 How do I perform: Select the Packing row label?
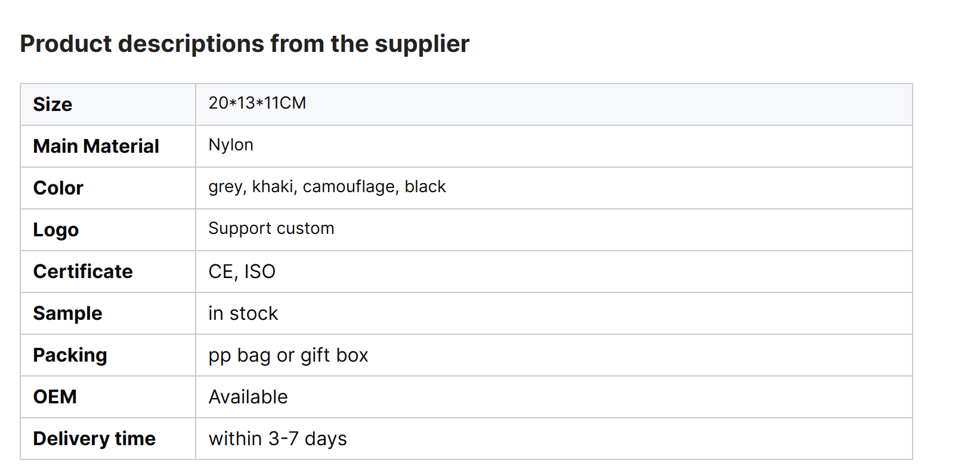coord(70,356)
